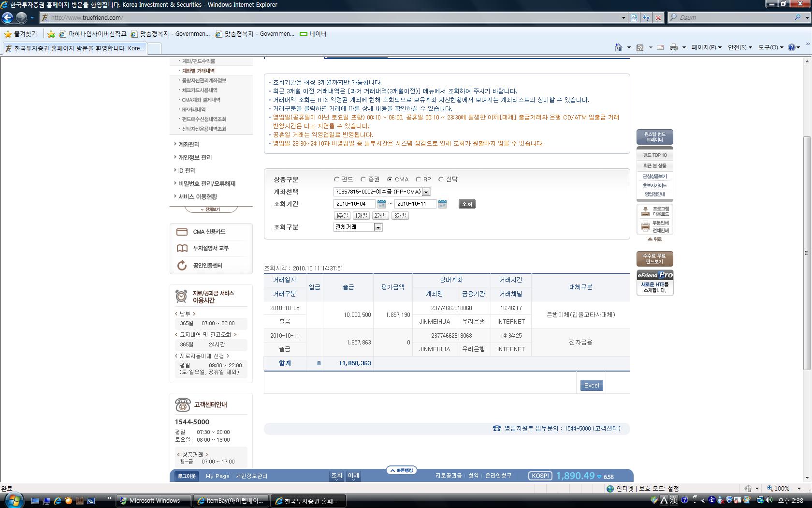Expand the 전체거래 query type dropdown
The width and height of the screenshot is (812, 508).
[378, 227]
